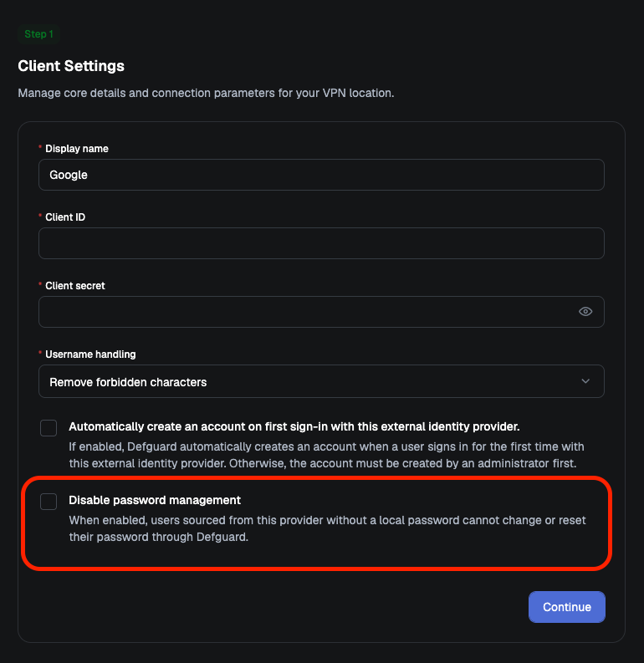Image resolution: width=644 pixels, height=663 pixels.
Task: Click the Defguard automatic account description paragraph
Action: point(326,455)
